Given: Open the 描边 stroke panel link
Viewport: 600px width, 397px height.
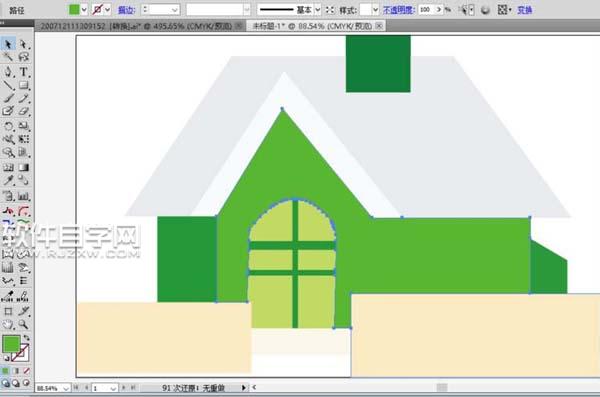Looking at the screenshot, I should 126,10.
